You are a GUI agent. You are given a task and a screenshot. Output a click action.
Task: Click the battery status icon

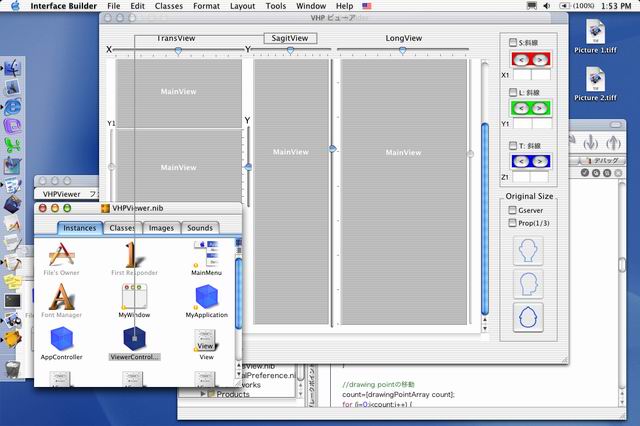(x=564, y=6)
